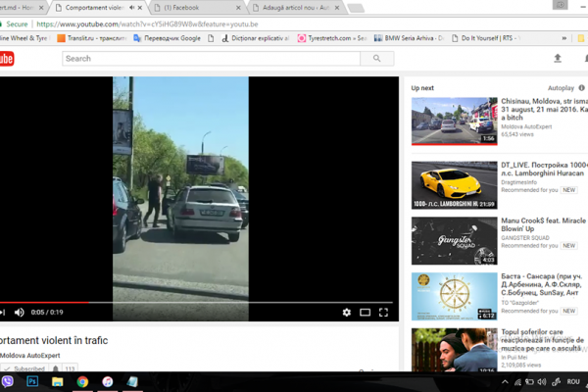Viewport: 588px width, 392px height.
Task: Open the network tray icon
Action: (x=517, y=382)
